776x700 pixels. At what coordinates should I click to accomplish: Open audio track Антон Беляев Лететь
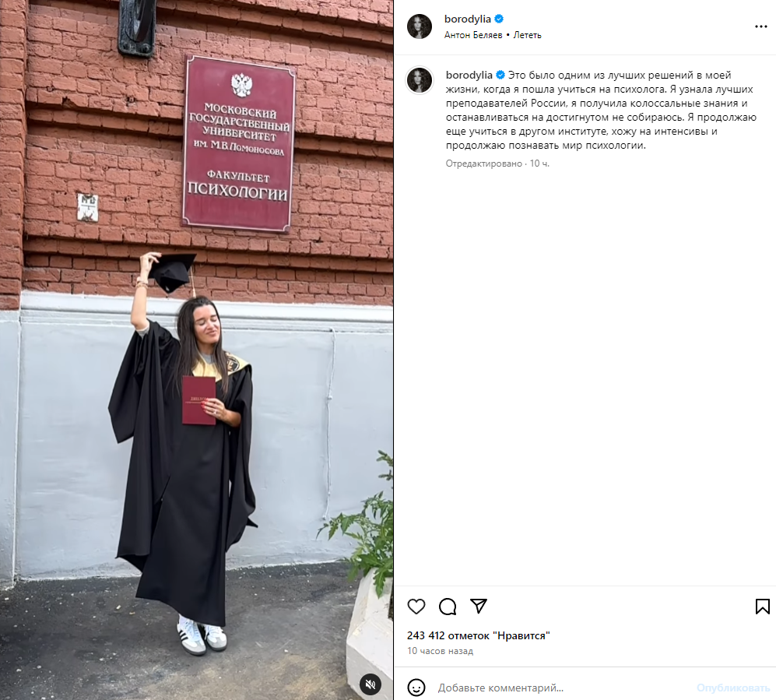click(493, 35)
